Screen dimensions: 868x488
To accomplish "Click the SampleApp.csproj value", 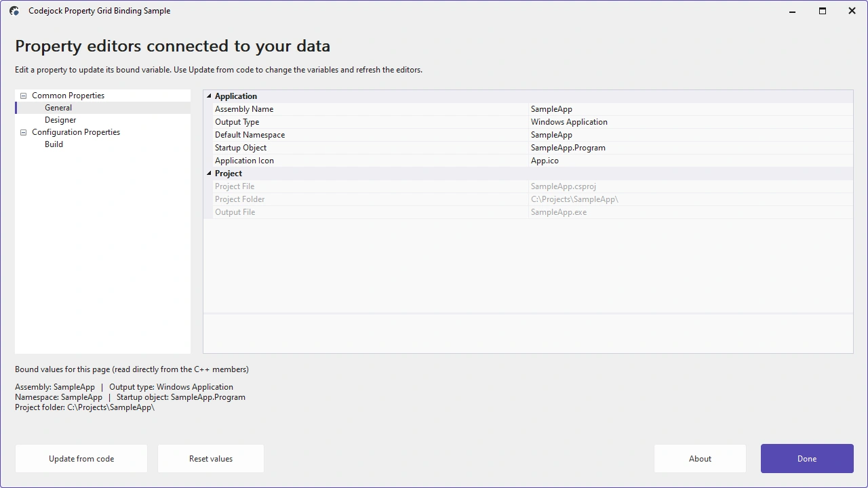I will tap(563, 186).
